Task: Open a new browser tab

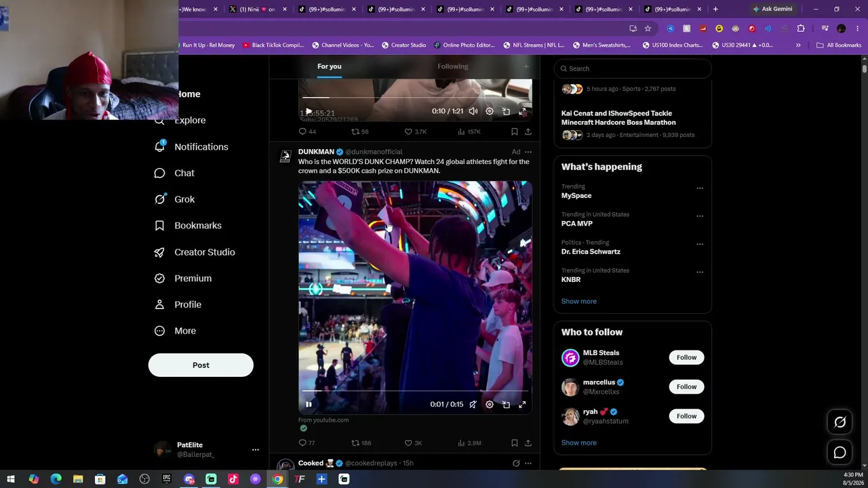Action: click(715, 9)
